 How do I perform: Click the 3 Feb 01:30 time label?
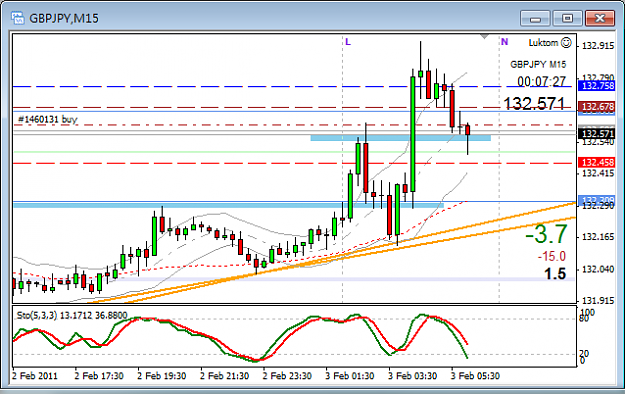[350, 376]
